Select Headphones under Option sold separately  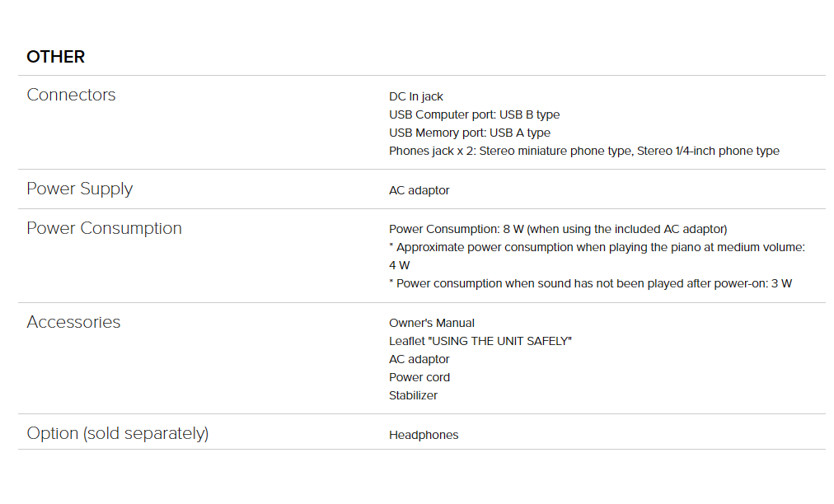coord(424,435)
